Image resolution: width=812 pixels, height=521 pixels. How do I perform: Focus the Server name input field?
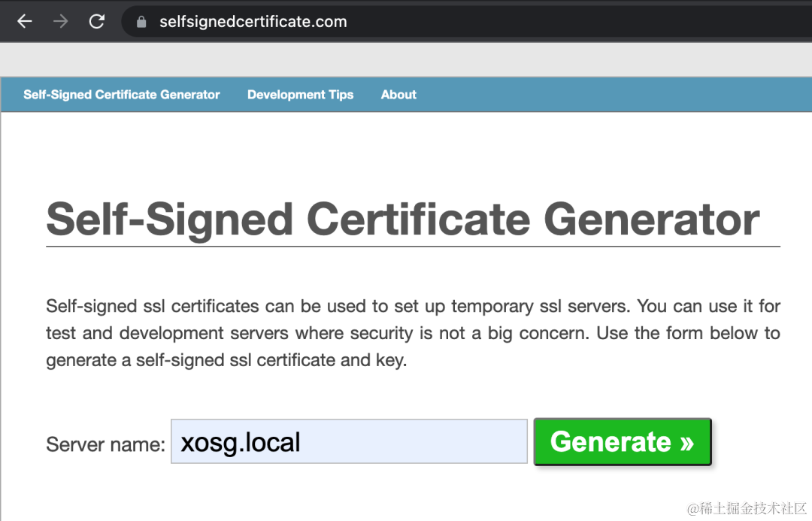click(349, 442)
